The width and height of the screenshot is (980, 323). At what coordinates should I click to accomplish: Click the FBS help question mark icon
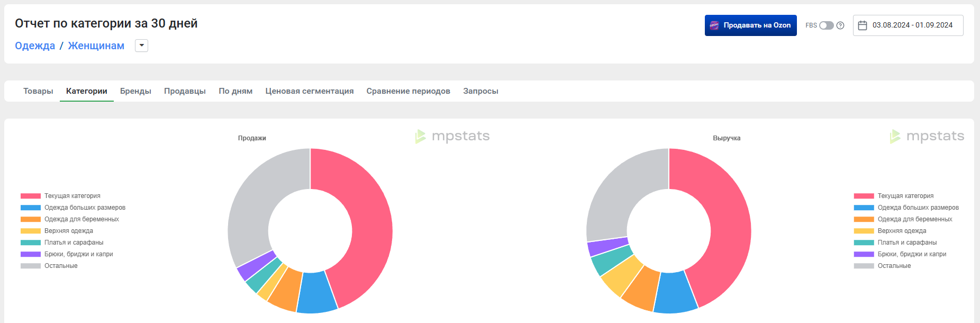(x=840, y=25)
